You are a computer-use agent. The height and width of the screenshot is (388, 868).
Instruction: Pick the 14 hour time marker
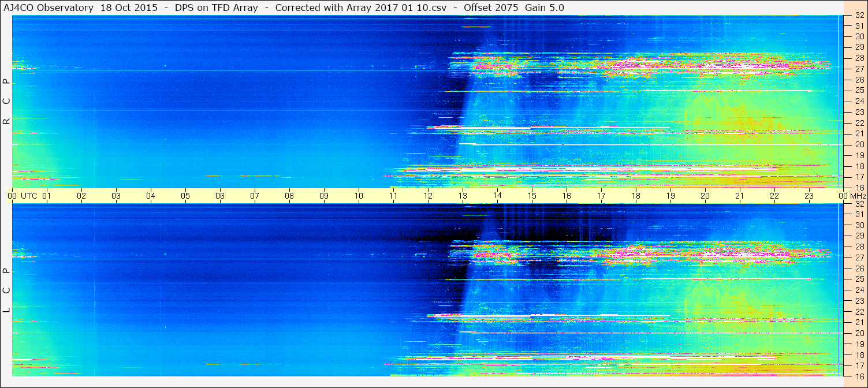pos(497,196)
